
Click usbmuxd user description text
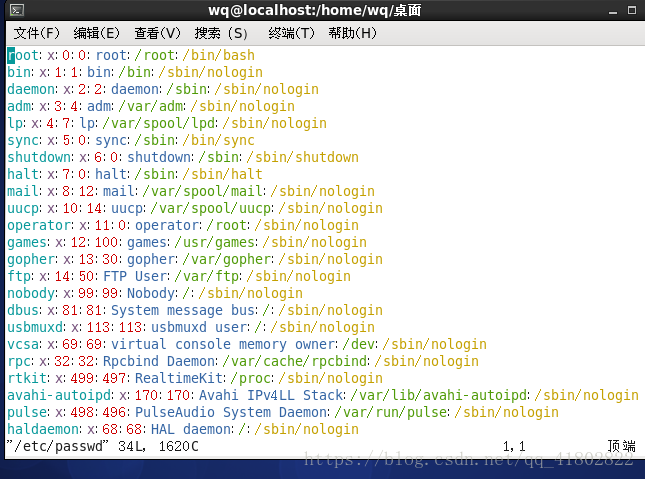[200, 327]
